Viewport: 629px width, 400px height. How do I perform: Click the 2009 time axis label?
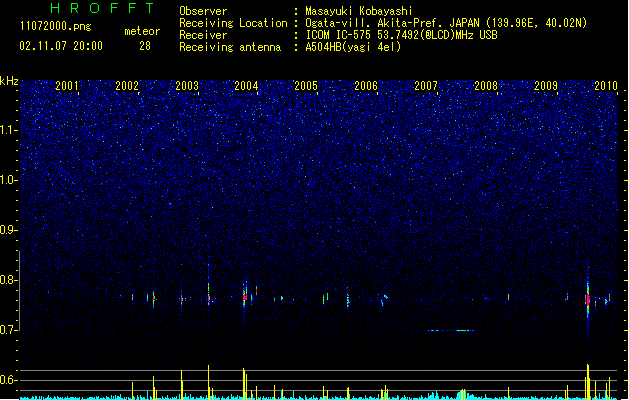[546, 85]
